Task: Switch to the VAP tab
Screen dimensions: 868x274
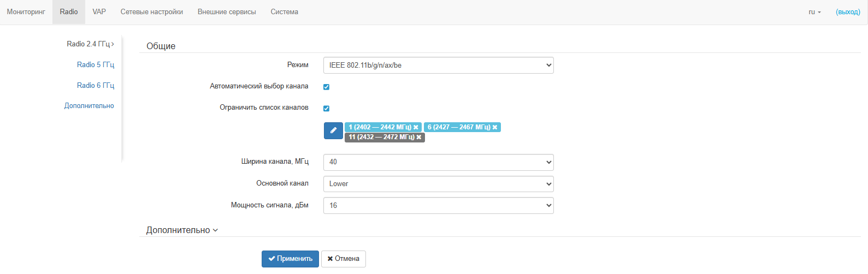Action: (x=99, y=12)
